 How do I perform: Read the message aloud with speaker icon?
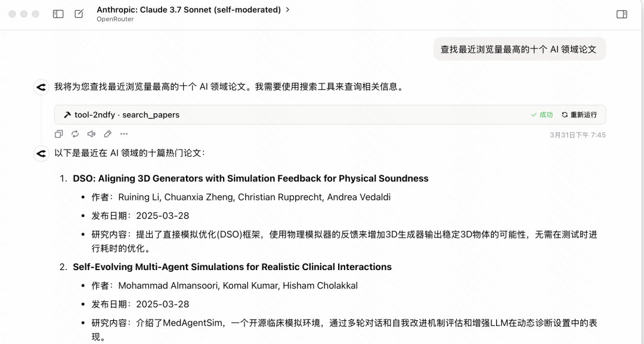pos(91,134)
